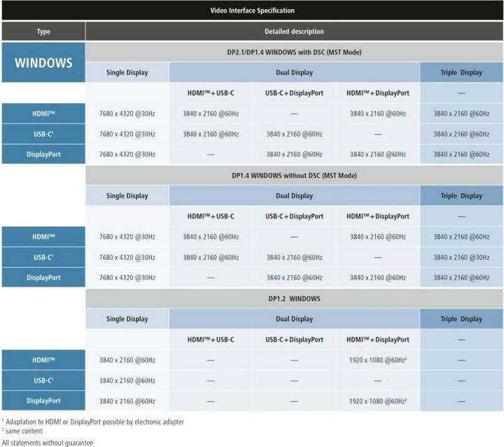Select HDMI row label in the with-DSC section
The height and width of the screenshot is (447, 504).
43,114
